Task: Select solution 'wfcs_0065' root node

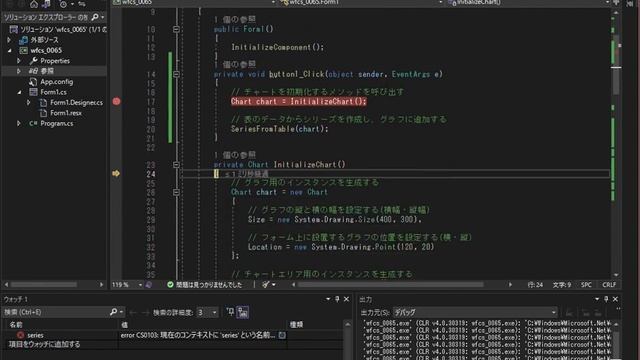Action: (59, 29)
